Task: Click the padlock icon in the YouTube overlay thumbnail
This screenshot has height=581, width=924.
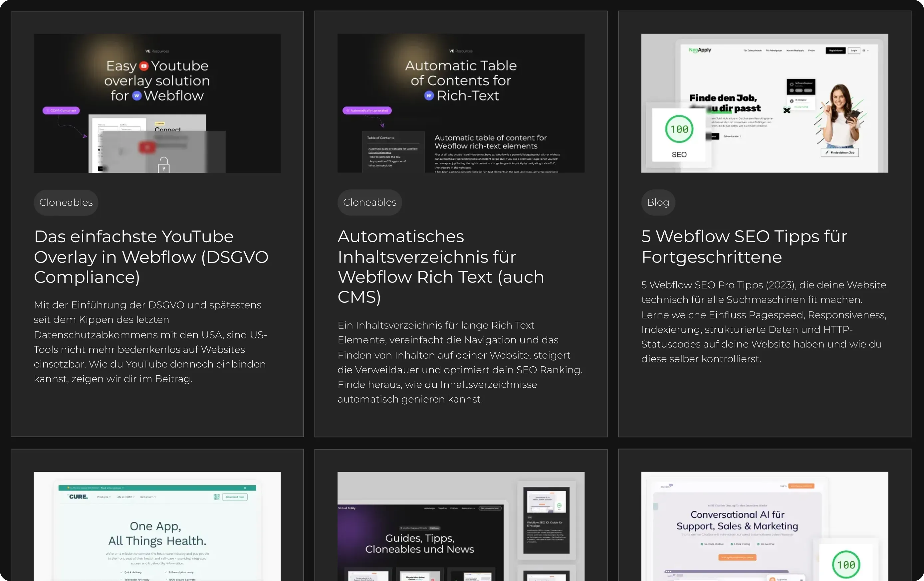Action: coord(164,165)
